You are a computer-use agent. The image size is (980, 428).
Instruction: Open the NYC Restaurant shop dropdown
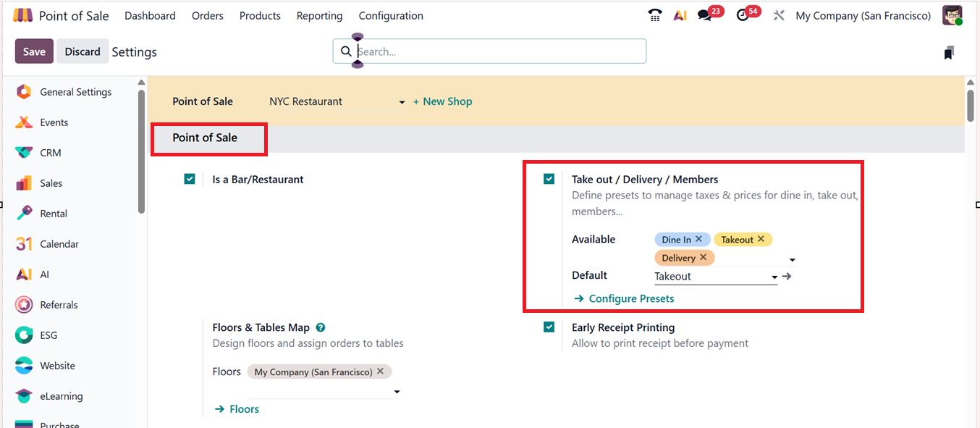[x=401, y=101]
